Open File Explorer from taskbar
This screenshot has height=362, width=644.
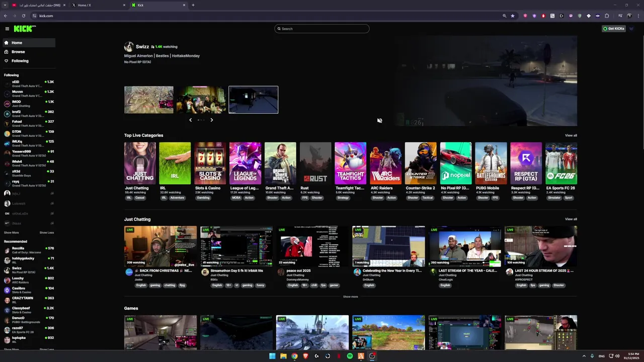pyautogui.click(x=283, y=356)
